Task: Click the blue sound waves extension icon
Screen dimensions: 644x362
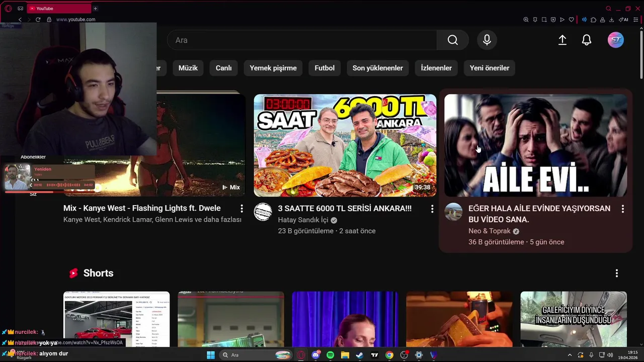Action: point(584,20)
